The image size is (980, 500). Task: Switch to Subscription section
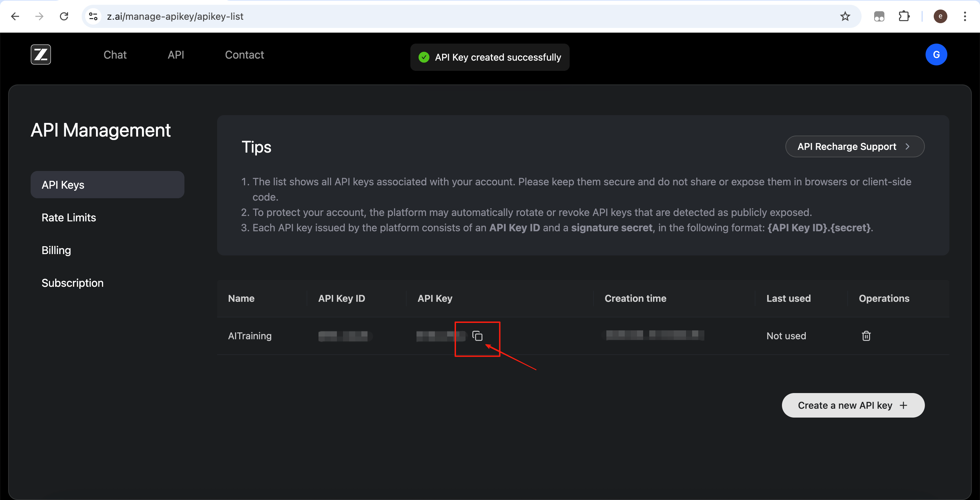72,283
